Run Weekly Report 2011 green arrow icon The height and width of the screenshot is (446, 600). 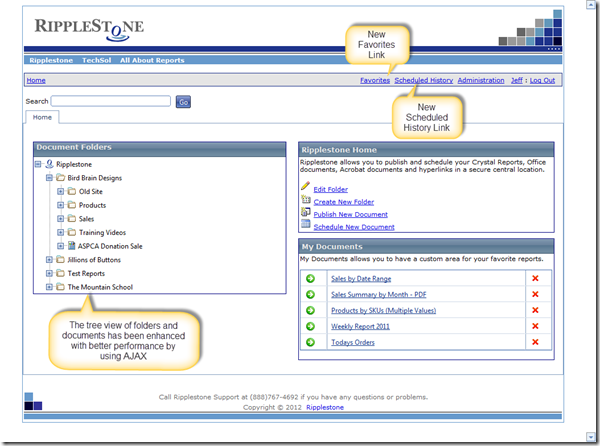click(x=310, y=326)
